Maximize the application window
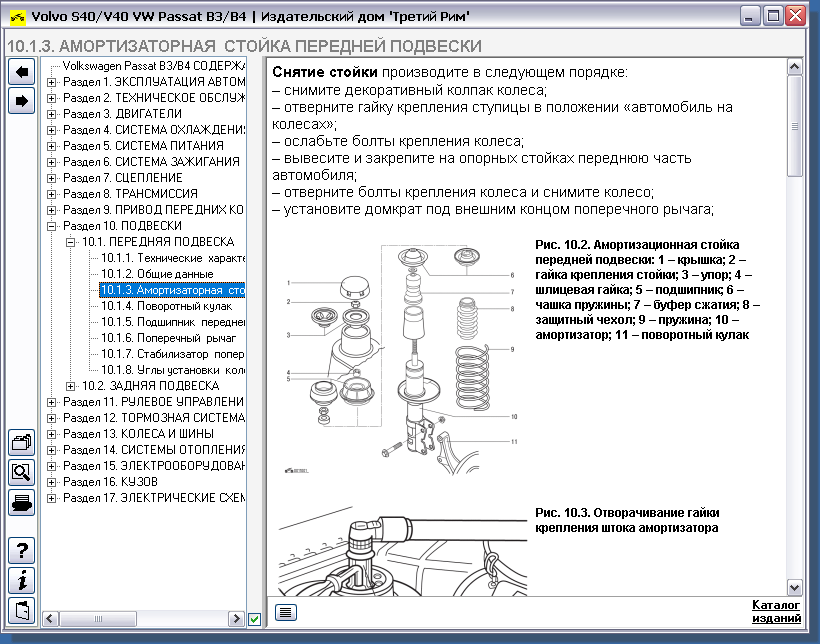The width and height of the screenshot is (820, 644). click(773, 16)
